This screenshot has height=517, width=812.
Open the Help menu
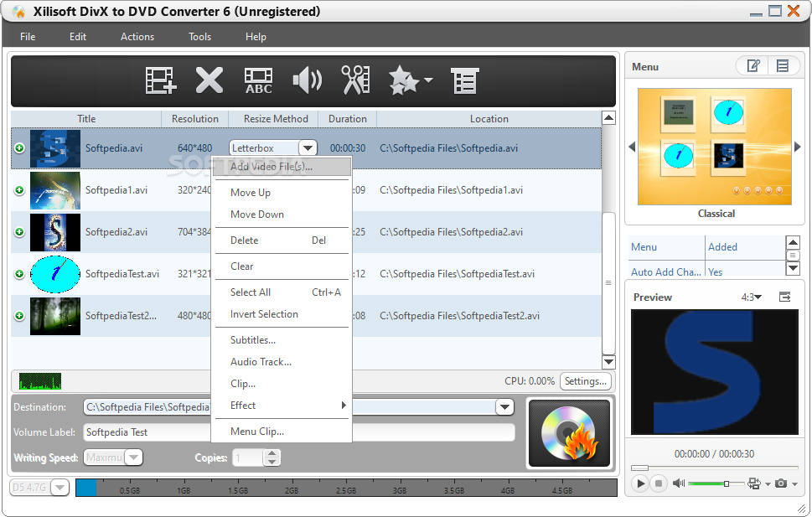tap(256, 37)
